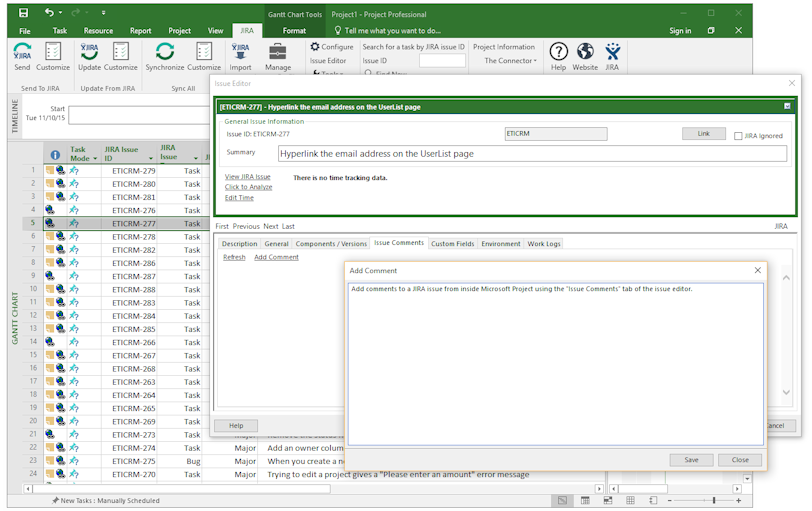Expand the JIRA Issue column dropdown
The height and width of the screenshot is (511, 812).
click(x=196, y=158)
